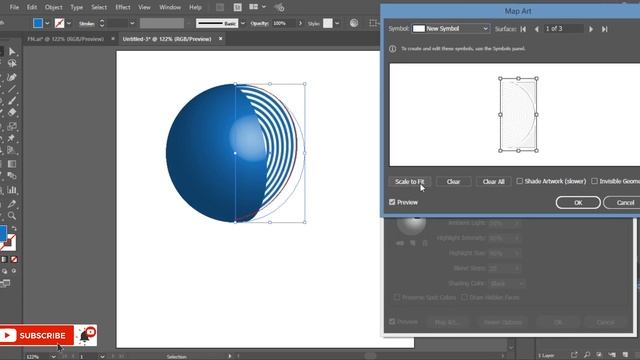
Task: Open the fill color dropdown arrow
Action: [x=47, y=23]
